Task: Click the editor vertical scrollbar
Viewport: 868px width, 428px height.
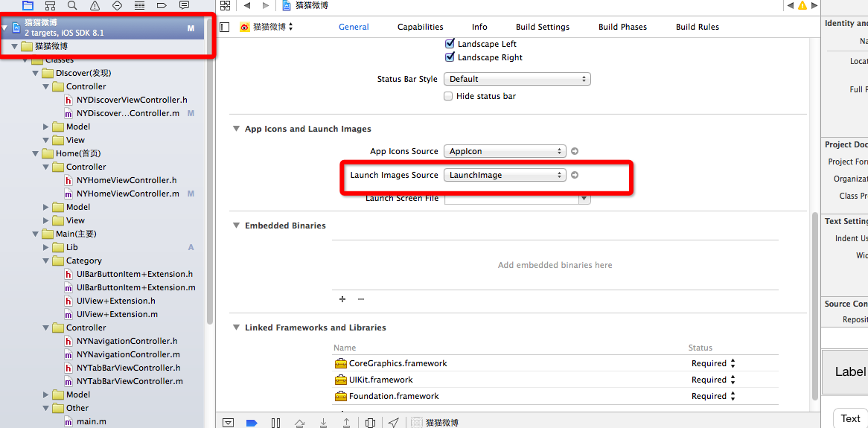Action: click(x=815, y=306)
